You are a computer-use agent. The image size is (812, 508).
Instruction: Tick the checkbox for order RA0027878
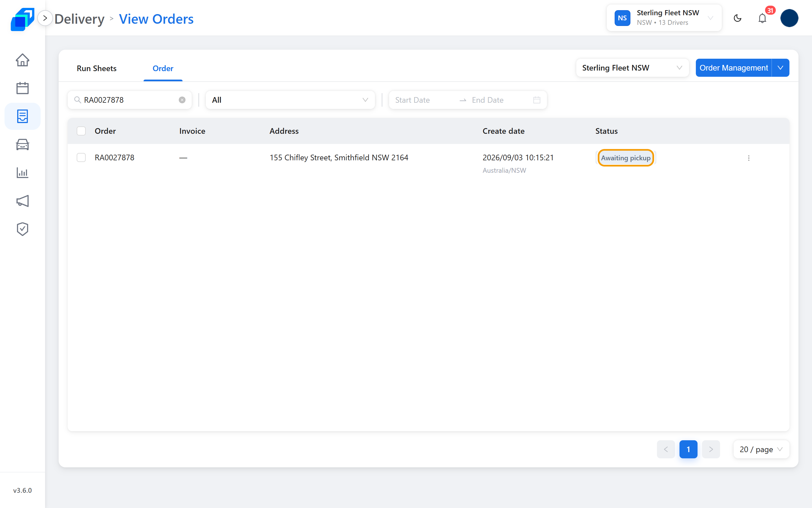tap(81, 157)
